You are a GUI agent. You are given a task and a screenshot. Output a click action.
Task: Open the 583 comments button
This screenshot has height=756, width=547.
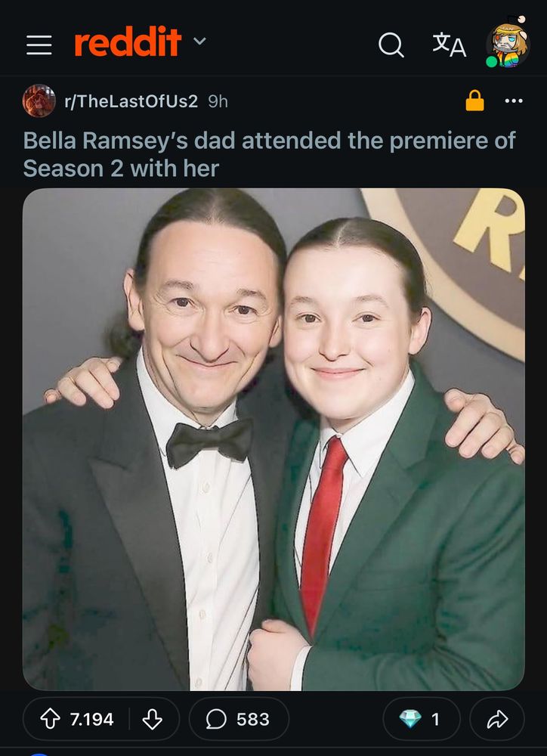coord(239,719)
